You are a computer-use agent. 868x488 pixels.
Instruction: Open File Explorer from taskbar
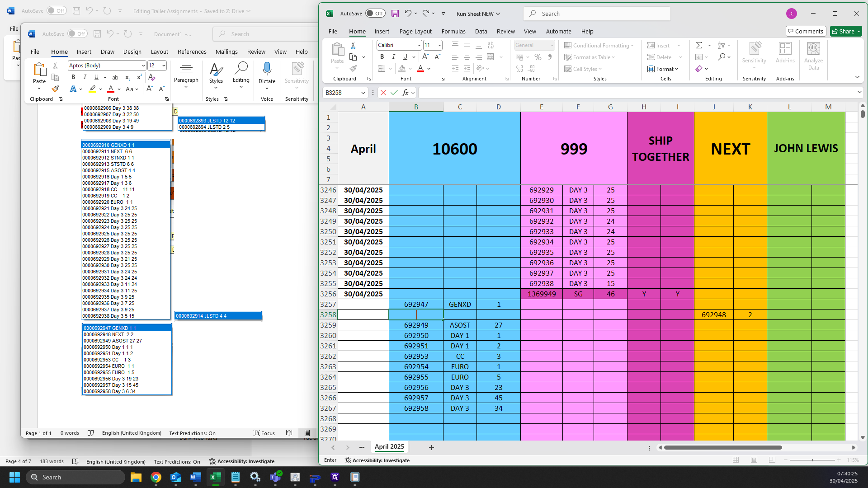(x=136, y=477)
